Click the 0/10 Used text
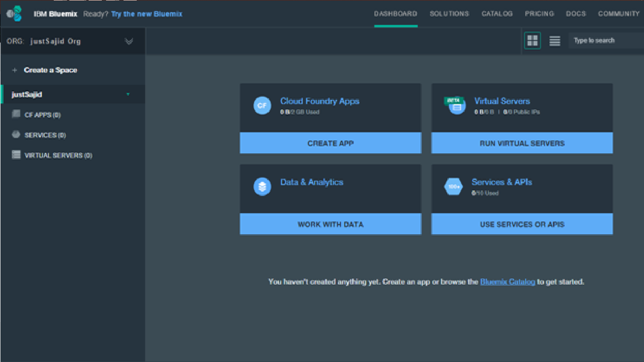Viewport: 644px width, 362px height. tap(485, 193)
